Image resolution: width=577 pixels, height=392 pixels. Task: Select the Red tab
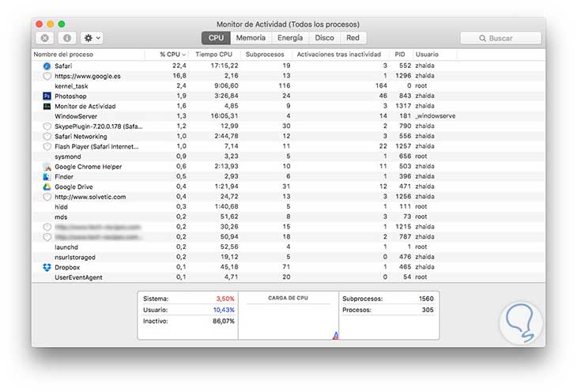point(353,37)
